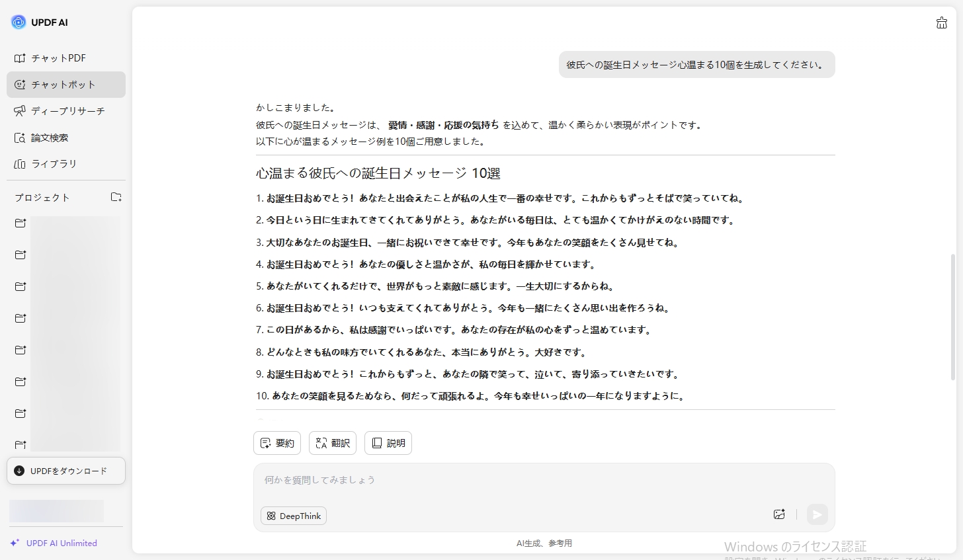The image size is (963, 560).
Task: Click the 説明 button
Action: click(x=388, y=443)
